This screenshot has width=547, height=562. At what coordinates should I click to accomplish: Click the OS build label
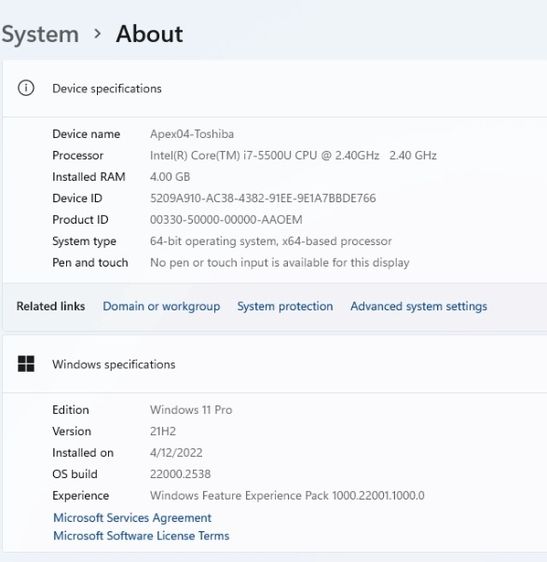point(75,474)
